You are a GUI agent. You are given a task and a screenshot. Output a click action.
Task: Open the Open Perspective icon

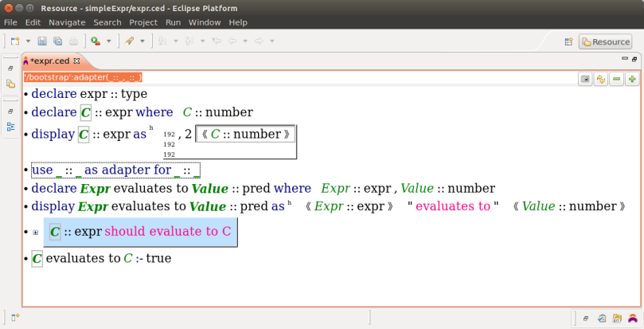[568, 41]
